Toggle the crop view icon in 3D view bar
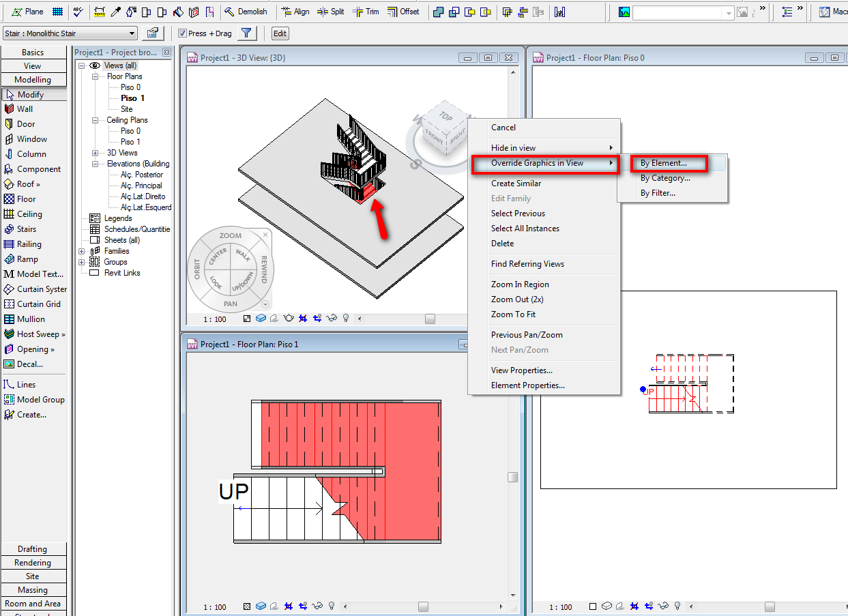 point(303,319)
